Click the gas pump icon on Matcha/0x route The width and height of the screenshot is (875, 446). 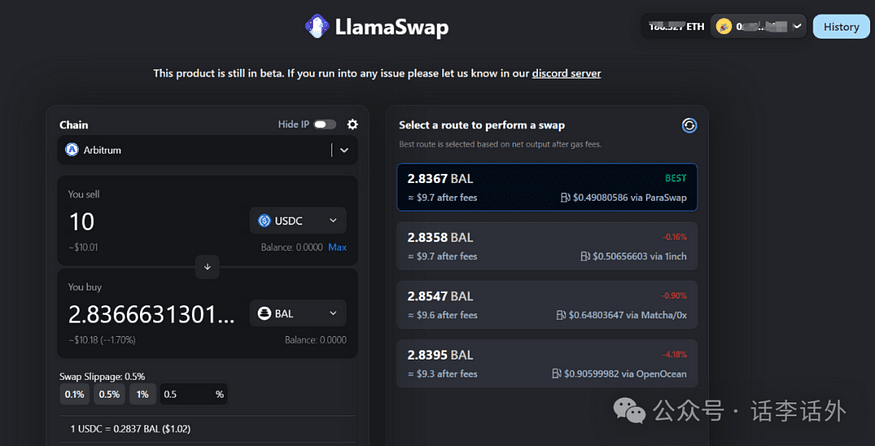[x=561, y=315]
